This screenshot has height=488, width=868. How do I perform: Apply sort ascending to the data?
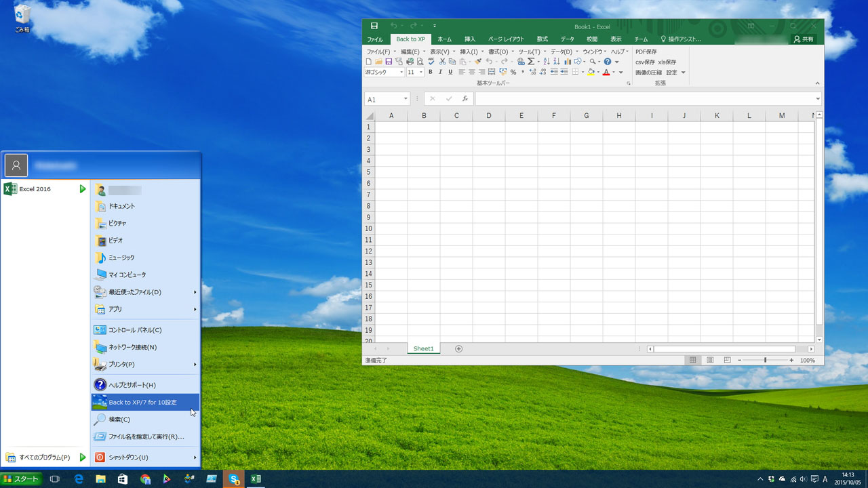point(546,62)
